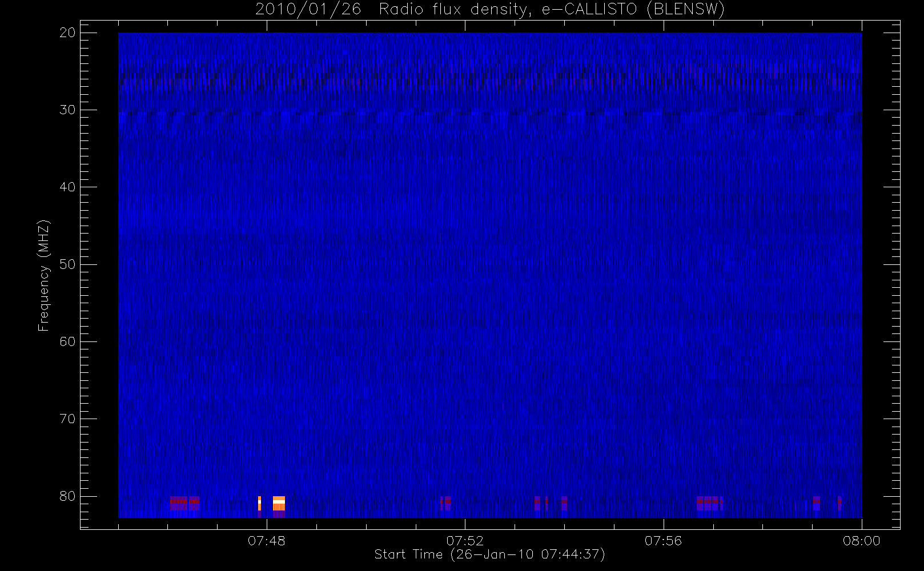Screen dimensions: 924x571
Task: Click the 07:56 time tick label
Action: [663, 540]
